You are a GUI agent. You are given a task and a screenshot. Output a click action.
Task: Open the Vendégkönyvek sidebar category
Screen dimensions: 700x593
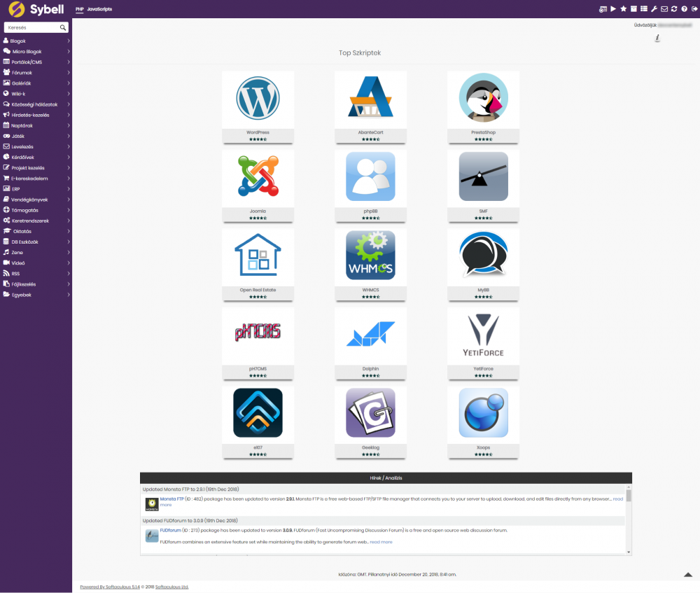click(x=36, y=200)
